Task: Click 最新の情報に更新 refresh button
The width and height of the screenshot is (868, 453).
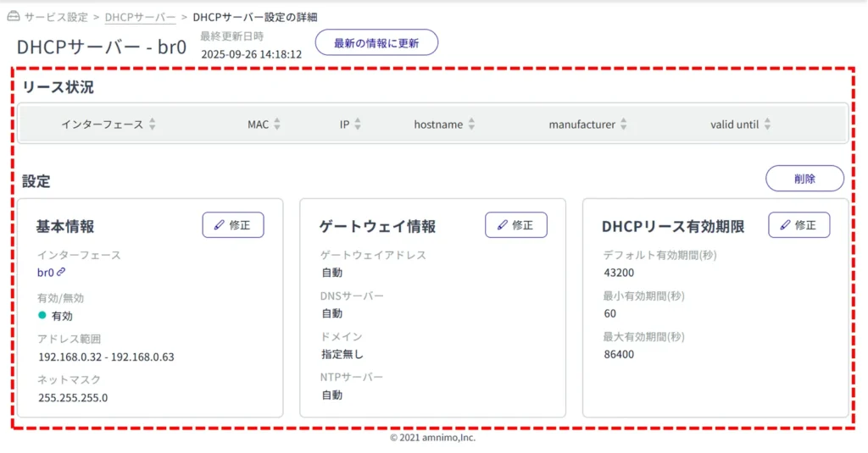Action: [x=376, y=43]
